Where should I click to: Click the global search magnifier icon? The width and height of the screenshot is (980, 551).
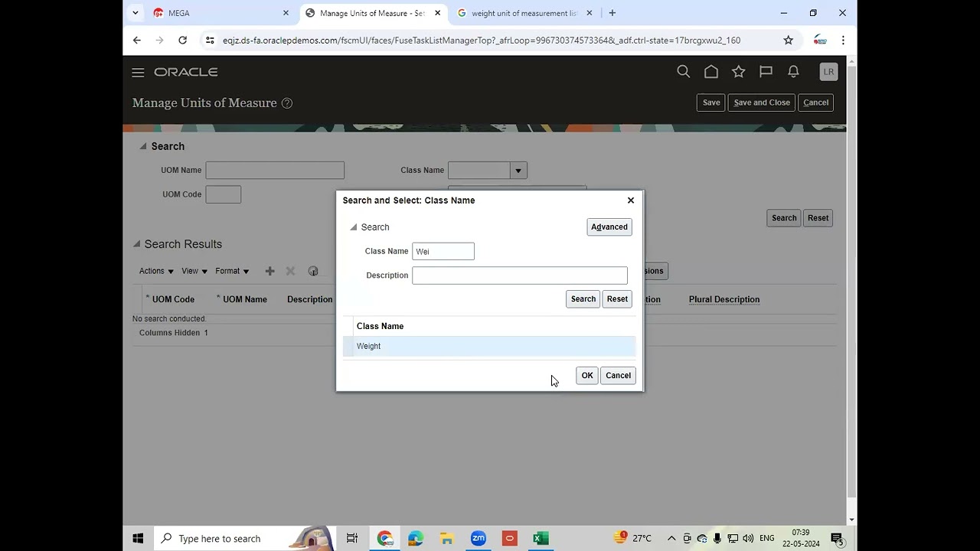pyautogui.click(x=684, y=71)
